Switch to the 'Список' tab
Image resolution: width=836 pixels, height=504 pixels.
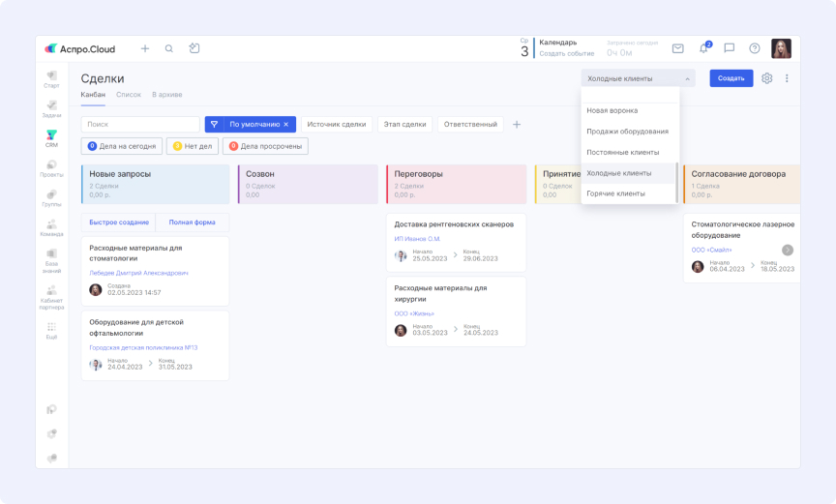129,95
